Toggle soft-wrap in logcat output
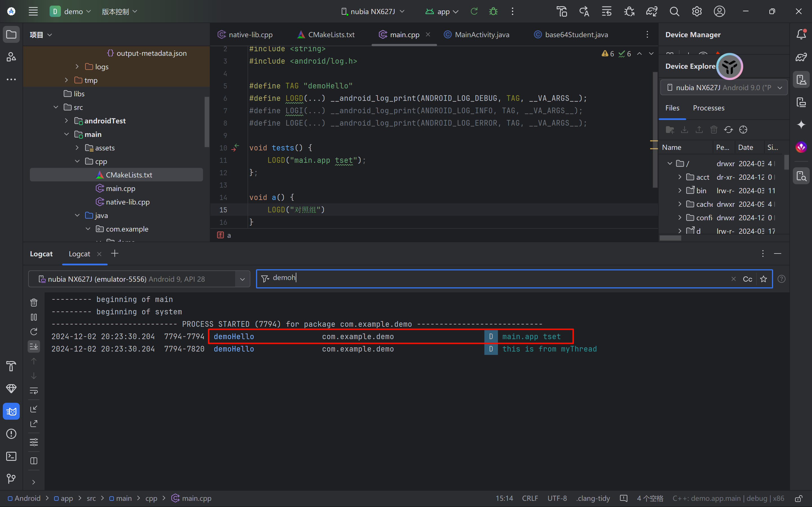Image resolution: width=812 pixels, height=507 pixels. pos(34,391)
